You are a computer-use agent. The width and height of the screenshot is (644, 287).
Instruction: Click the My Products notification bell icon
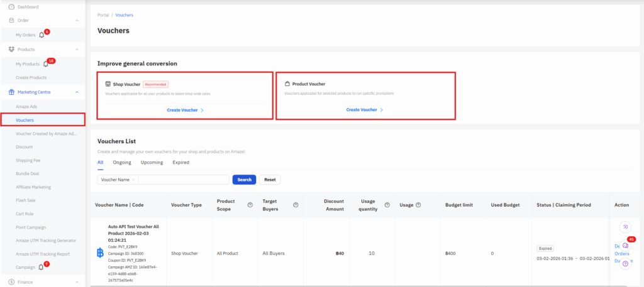click(45, 64)
